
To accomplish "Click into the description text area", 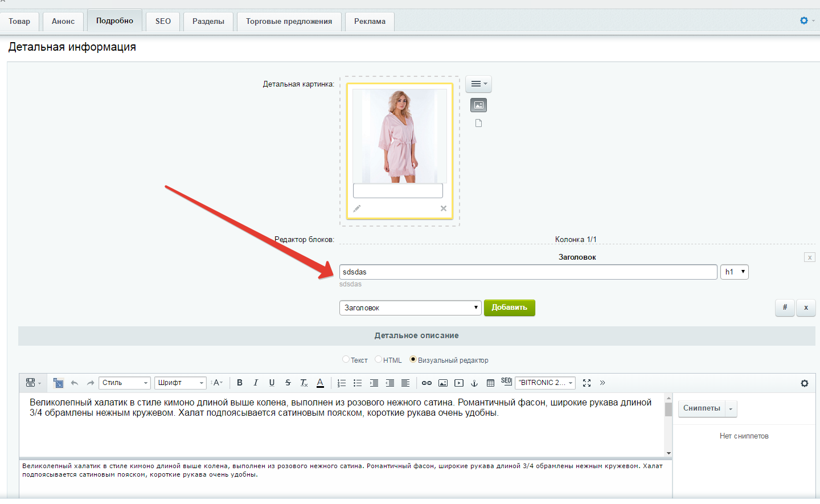I will [342, 425].
